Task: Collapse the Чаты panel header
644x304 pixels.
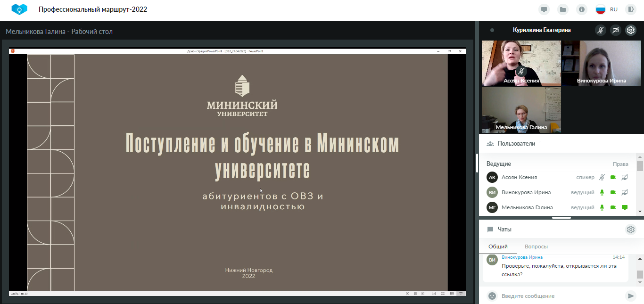Action: click(x=504, y=230)
